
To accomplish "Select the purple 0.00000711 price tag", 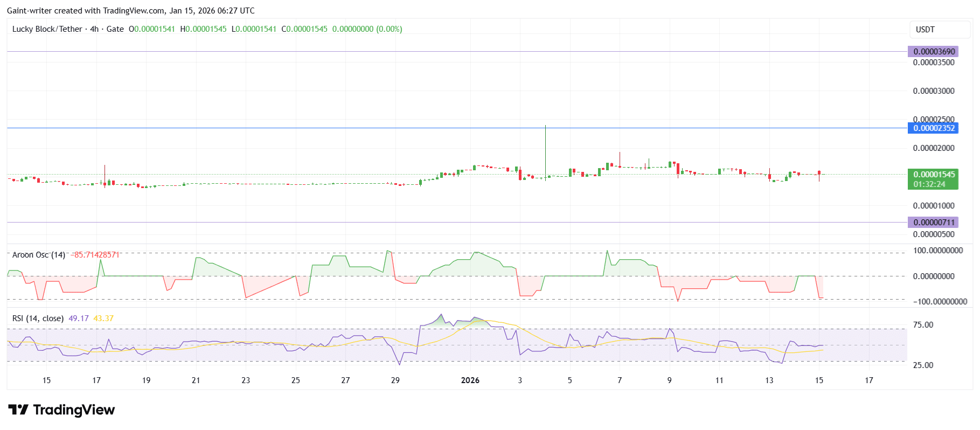I will pyautogui.click(x=934, y=223).
